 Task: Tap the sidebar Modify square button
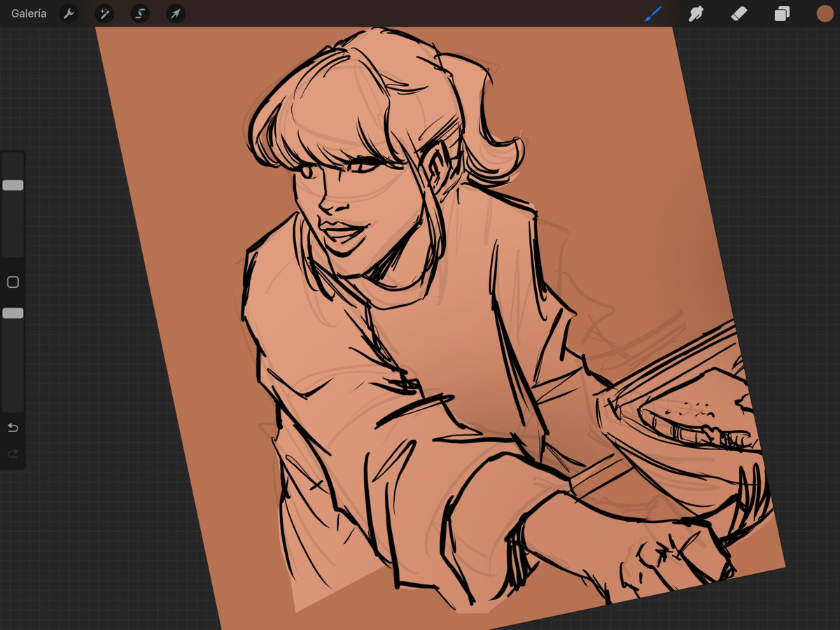click(x=13, y=281)
